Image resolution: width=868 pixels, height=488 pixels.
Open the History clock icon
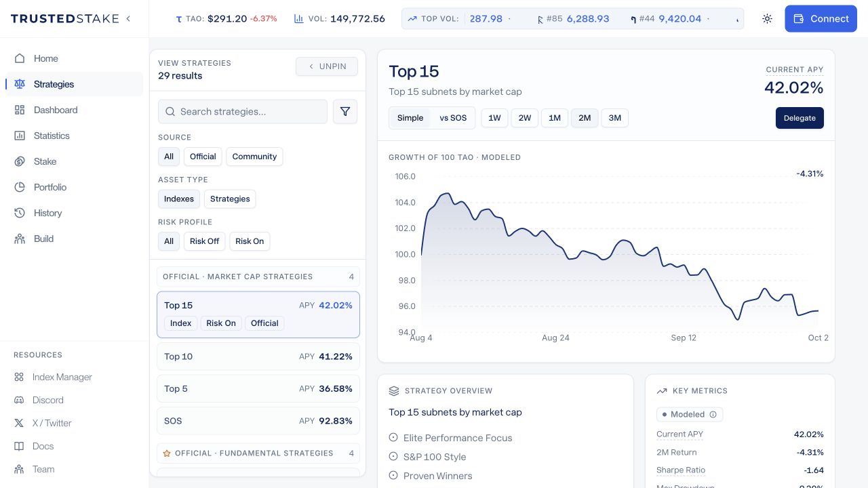coord(20,213)
